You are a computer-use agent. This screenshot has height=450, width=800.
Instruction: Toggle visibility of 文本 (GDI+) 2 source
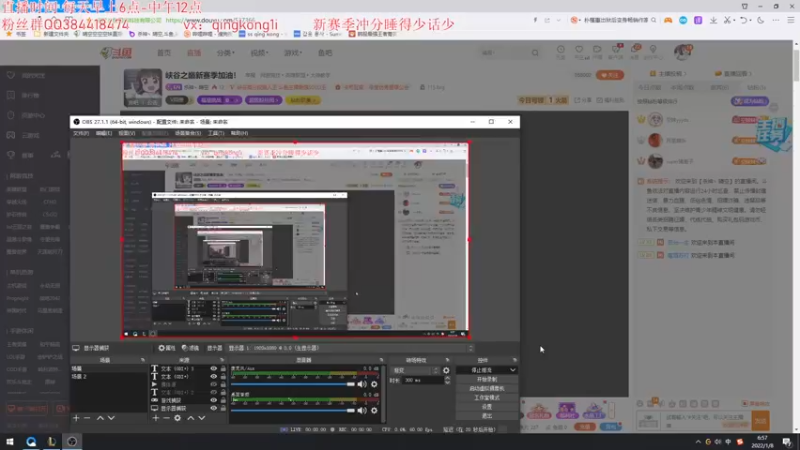point(213,392)
